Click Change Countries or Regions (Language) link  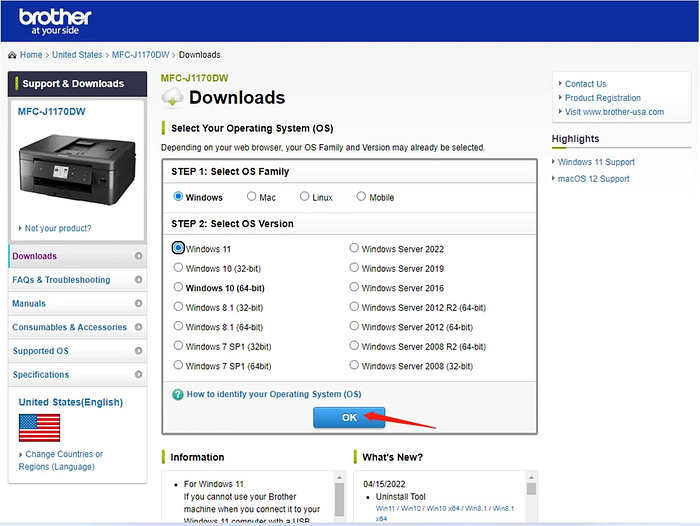pyautogui.click(x=61, y=460)
